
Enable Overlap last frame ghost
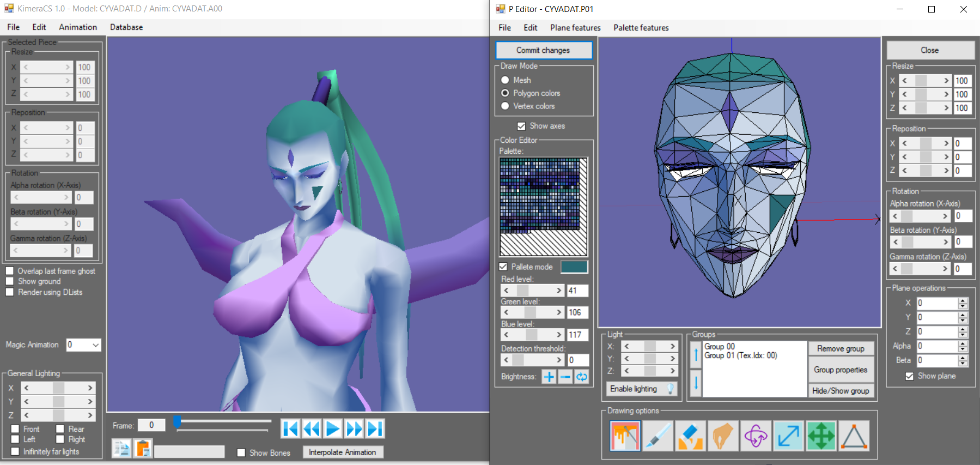(x=10, y=271)
